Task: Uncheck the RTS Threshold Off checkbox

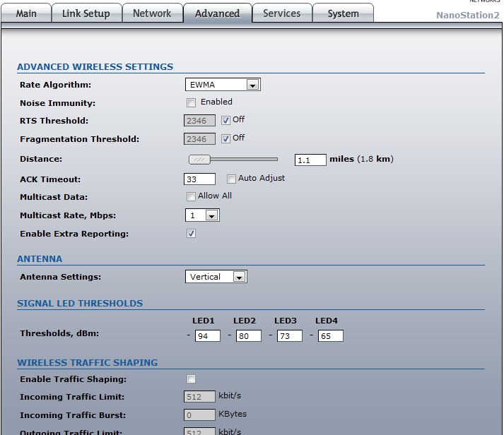Action: pyautogui.click(x=226, y=120)
